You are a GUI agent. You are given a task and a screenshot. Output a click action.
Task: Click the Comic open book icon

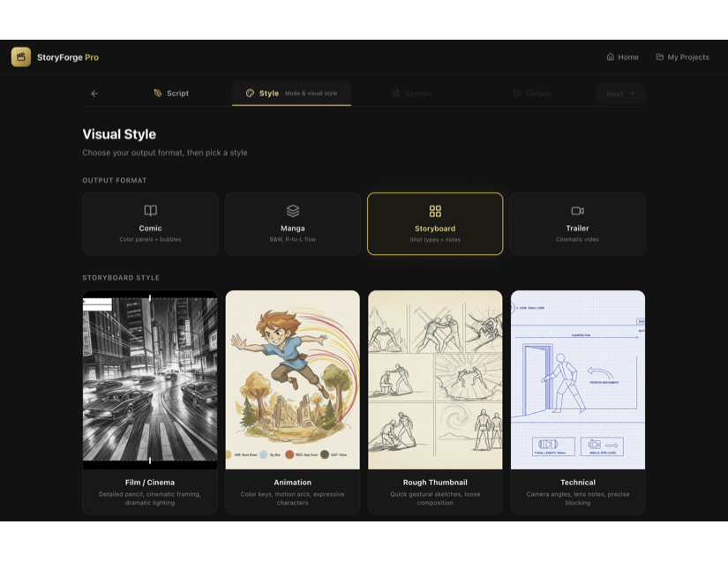[150, 211]
